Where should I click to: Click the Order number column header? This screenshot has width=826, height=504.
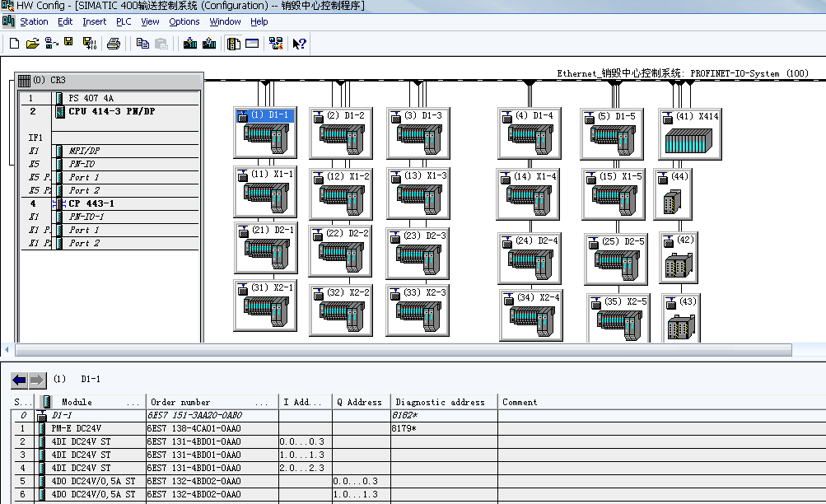(x=212, y=402)
